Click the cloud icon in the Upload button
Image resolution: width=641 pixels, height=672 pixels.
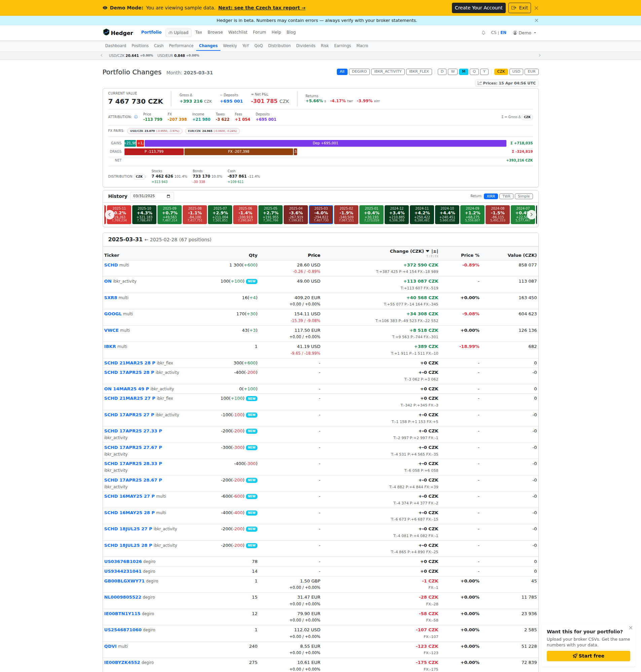[170, 33]
